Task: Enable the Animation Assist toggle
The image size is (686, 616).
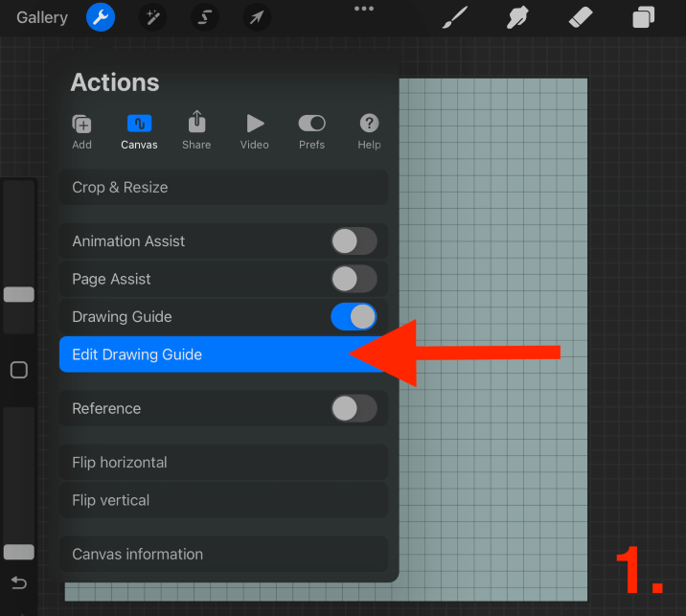Action: [354, 241]
